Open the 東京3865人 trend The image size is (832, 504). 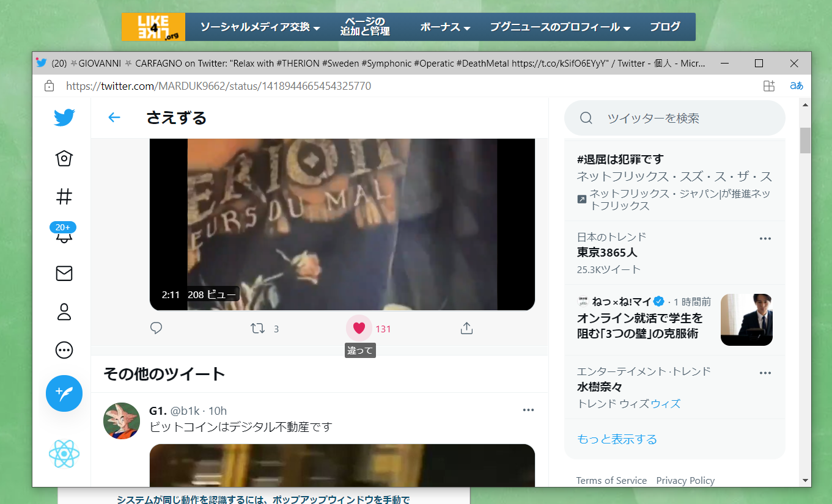pyautogui.click(x=607, y=252)
